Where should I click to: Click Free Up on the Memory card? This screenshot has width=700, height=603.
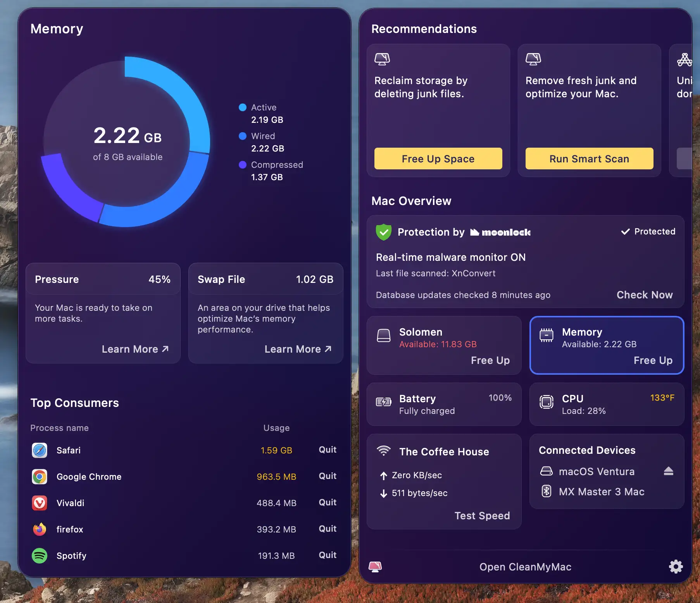(x=653, y=360)
